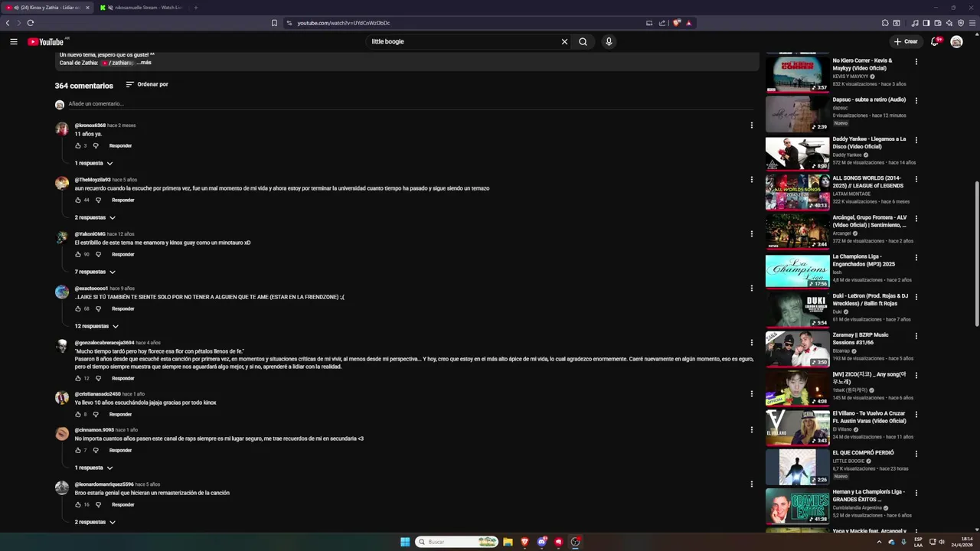Open the YouTube hamburger guide menu
Screen dimensions: 980x551
[x=14, y=41]
